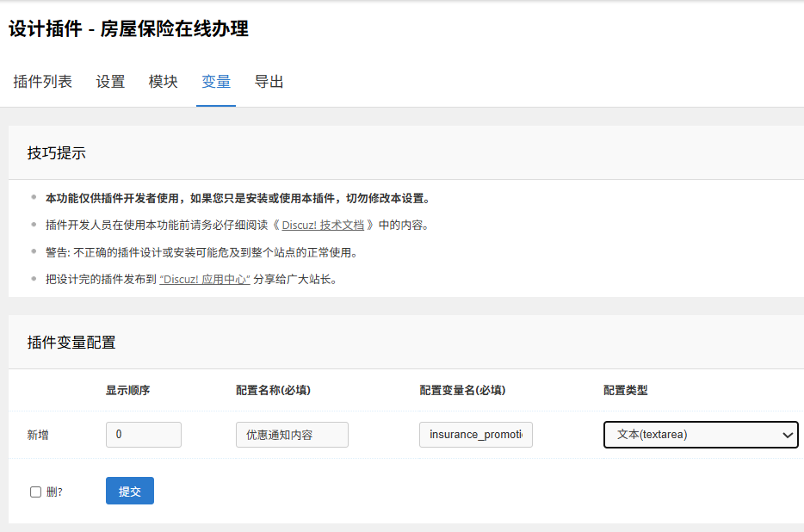Screen dimensions: 804x532
Task: Click the insurance_promotion variable name field
Action: 476,435
